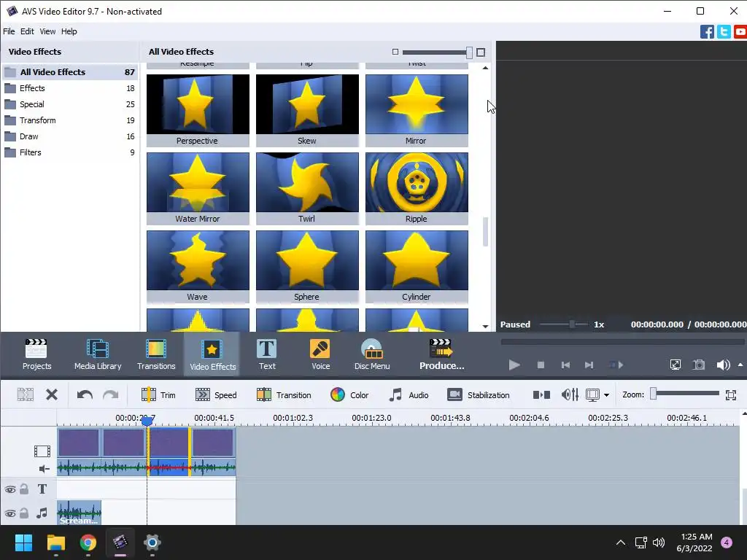Toggle lock on the music track
This screenshot has height=560, width=747.
tap(24, 513)
